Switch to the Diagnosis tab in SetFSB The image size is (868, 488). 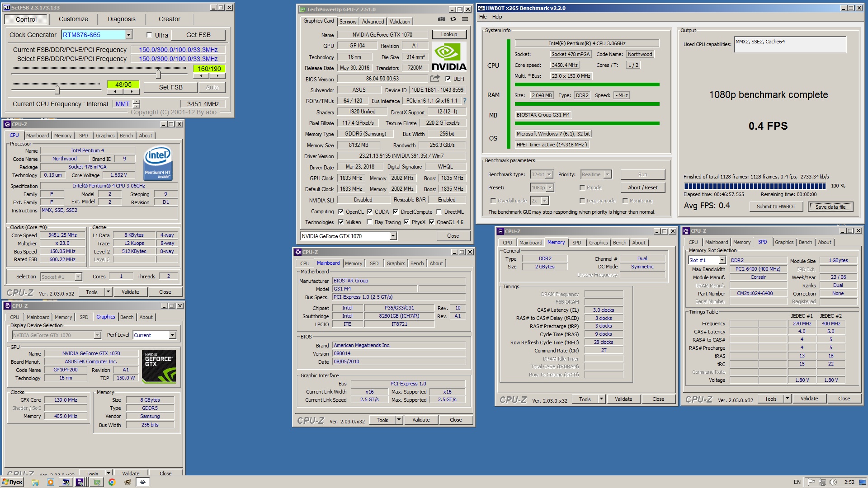click(121, 19)
